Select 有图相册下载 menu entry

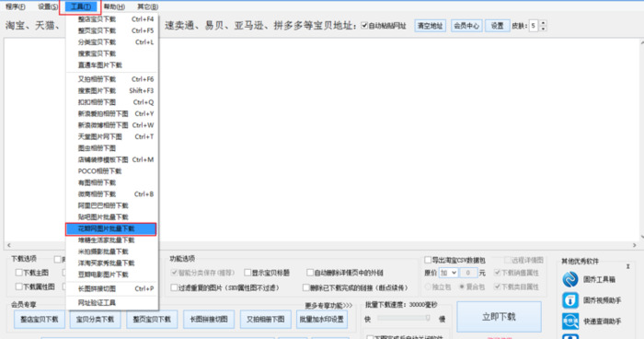click(x=111, y=182)
